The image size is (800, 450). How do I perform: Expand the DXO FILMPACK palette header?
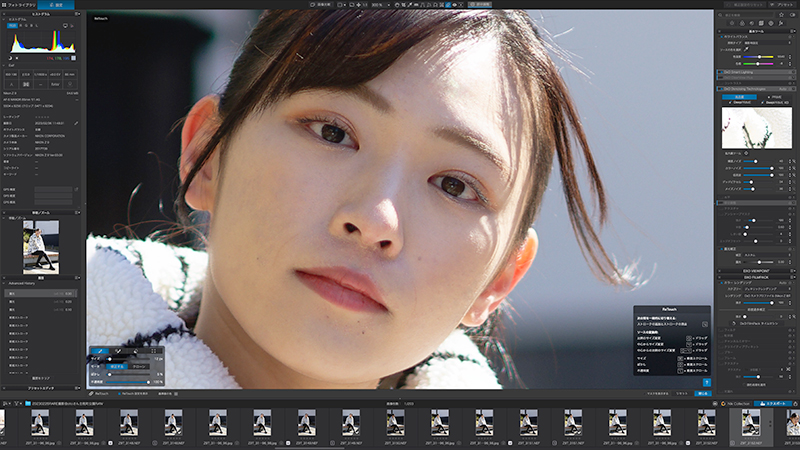757,277
